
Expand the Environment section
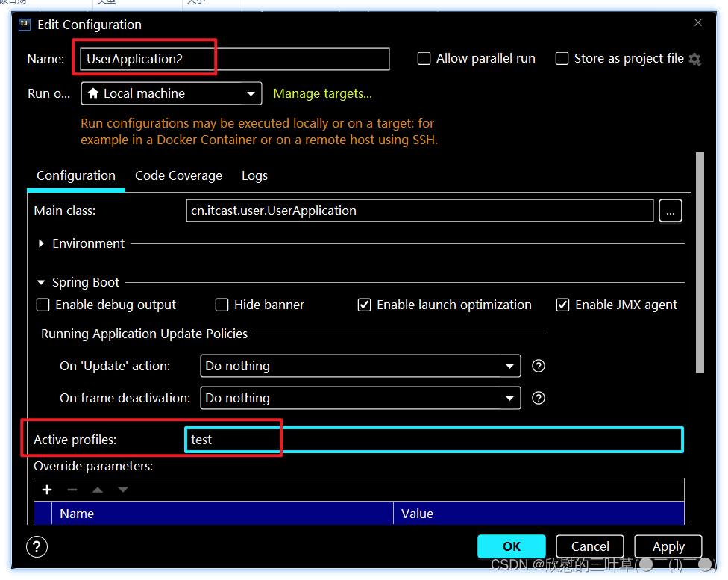pos(41,243)
